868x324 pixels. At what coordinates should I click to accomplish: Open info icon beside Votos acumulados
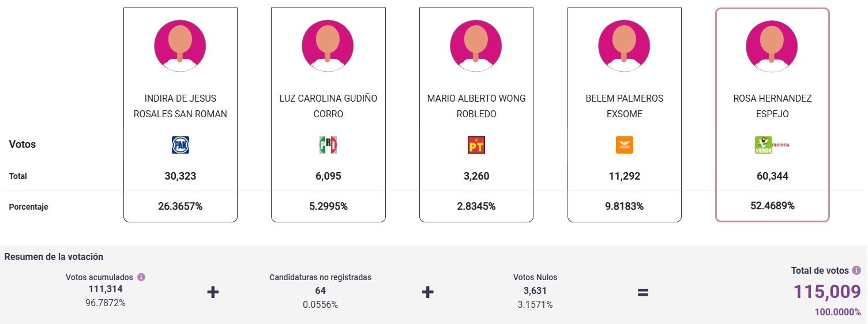[x=141, y=277]
